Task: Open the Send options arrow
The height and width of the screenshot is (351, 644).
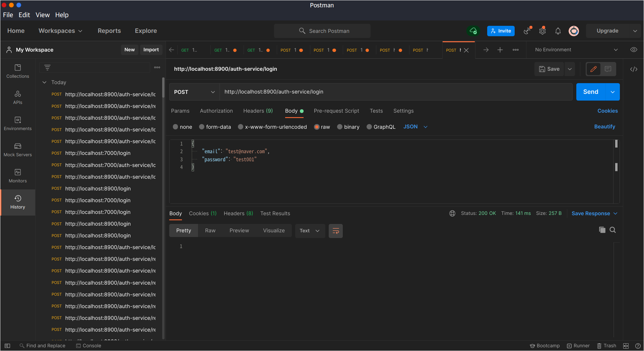Action: pyautogui.click(x=613, y=92)
